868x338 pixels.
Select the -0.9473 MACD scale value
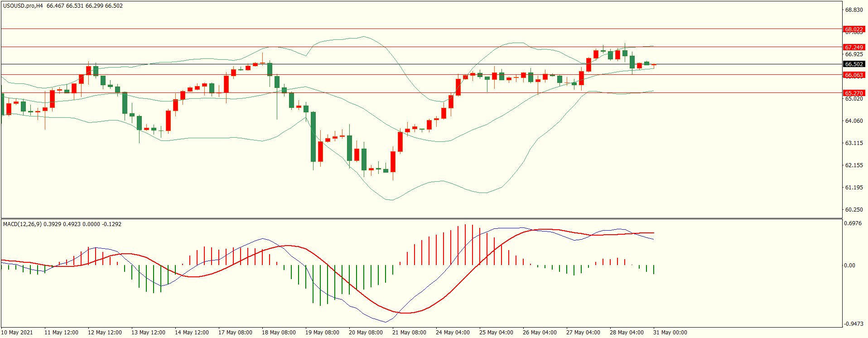click(854, 324)
